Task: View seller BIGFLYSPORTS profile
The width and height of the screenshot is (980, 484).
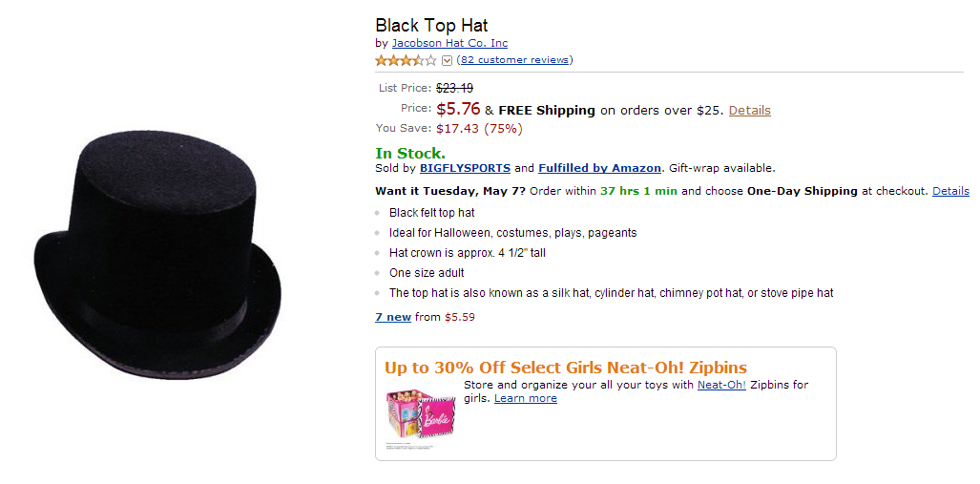Action: 465,168
